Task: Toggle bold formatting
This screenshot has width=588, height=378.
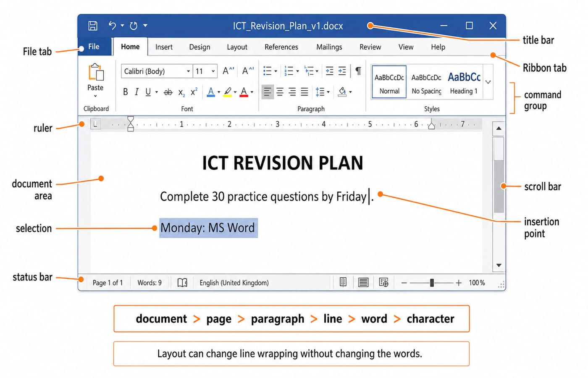Action: pos(125,92)
